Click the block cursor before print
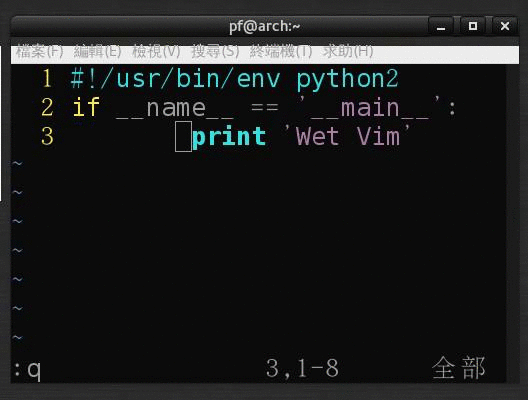The width and height of the screenshot is (528, 400). pos(184,136)
